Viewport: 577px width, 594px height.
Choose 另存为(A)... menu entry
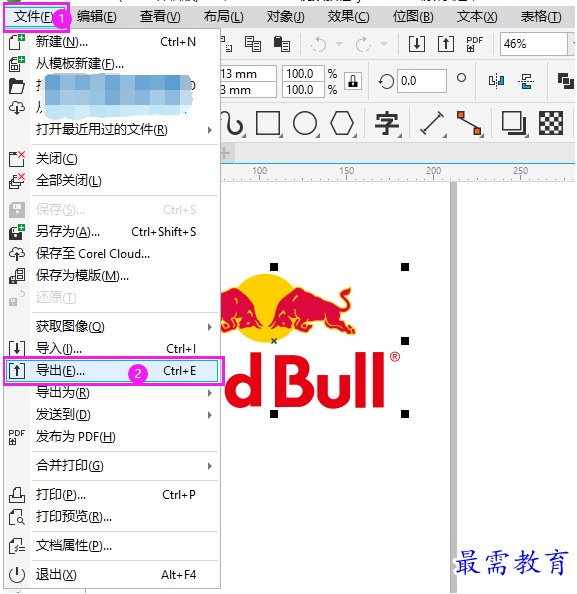tap(112, 232)
